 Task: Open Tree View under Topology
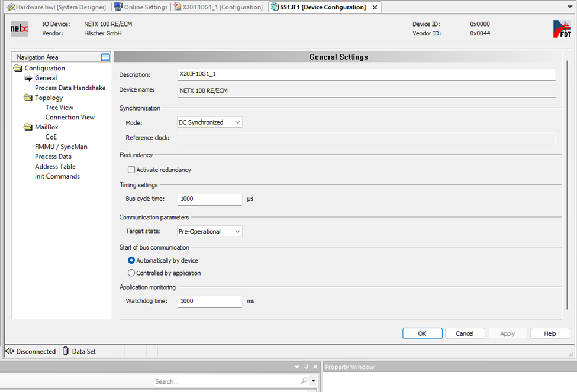(x=59, y=108)
